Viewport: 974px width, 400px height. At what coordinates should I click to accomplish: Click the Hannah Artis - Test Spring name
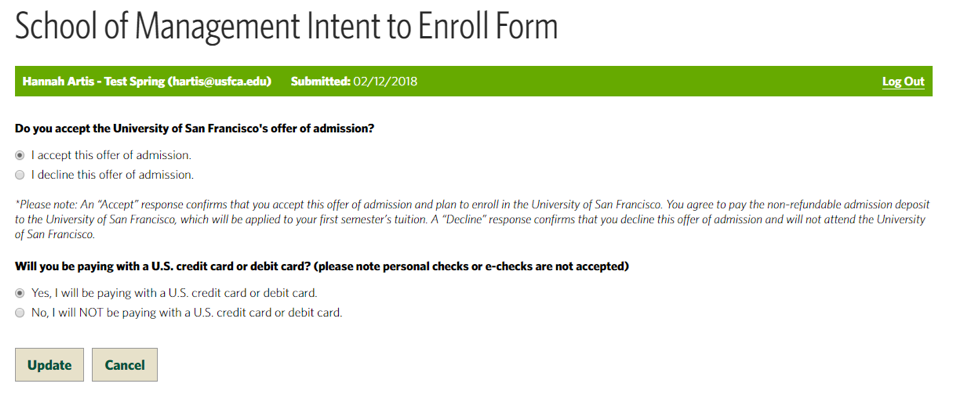pos(93,81)
